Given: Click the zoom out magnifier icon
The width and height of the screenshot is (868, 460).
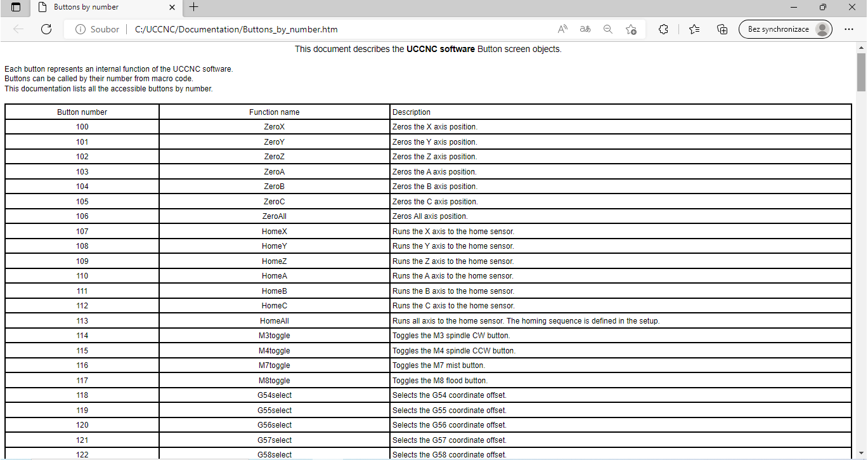Looking at the screenshot, I should [x=608, y=29].
